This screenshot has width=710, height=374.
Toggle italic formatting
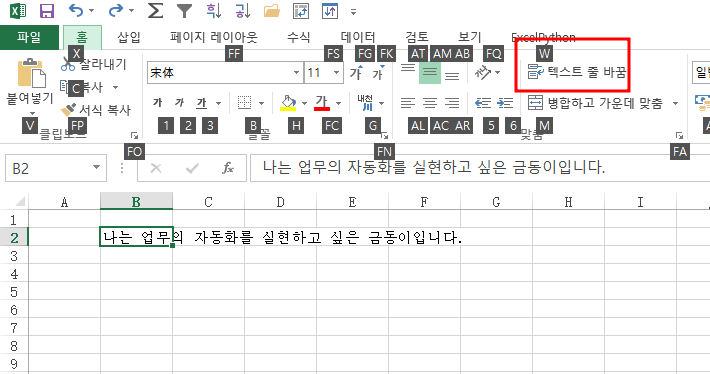click(x=179, y=103)
